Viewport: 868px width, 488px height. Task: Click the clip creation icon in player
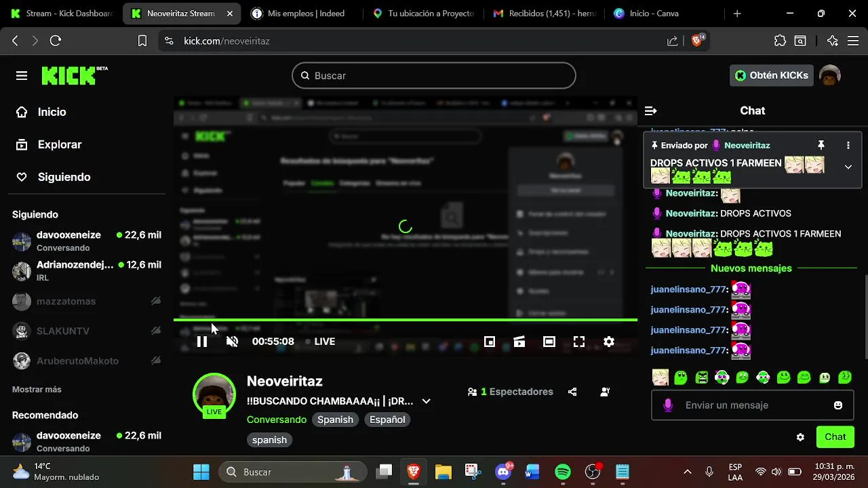coord(519,342)
